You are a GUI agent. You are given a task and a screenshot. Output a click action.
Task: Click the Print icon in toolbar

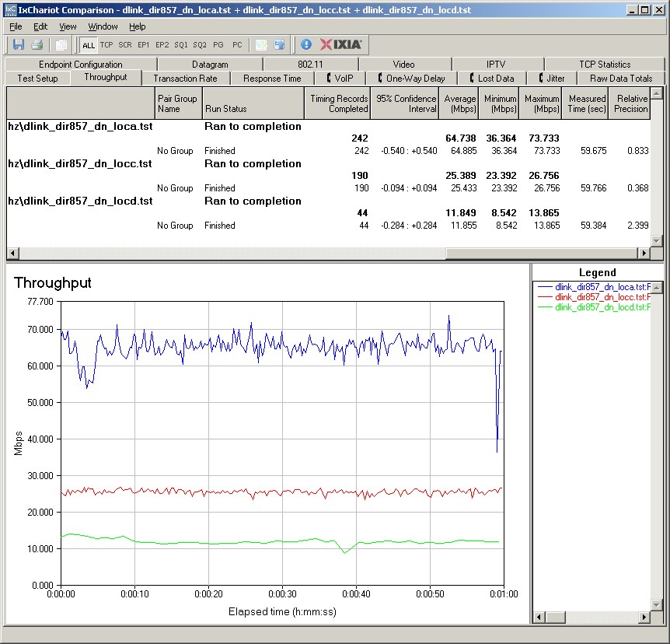point(37,44)
